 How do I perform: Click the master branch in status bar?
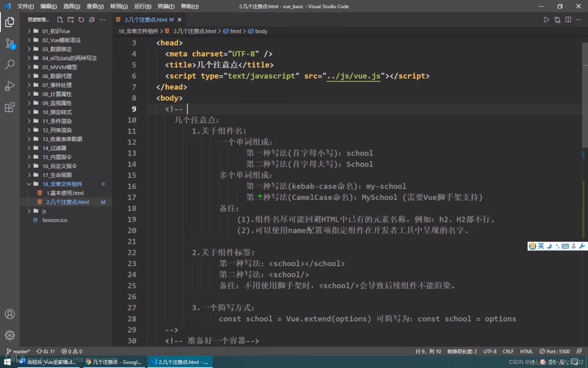tap(18, 351)
